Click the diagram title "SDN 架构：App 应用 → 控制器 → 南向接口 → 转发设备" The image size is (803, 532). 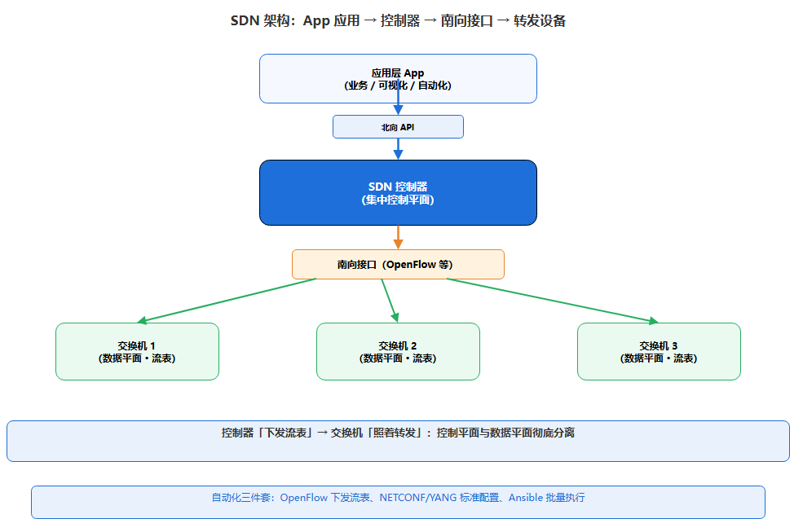pos(398,21)
